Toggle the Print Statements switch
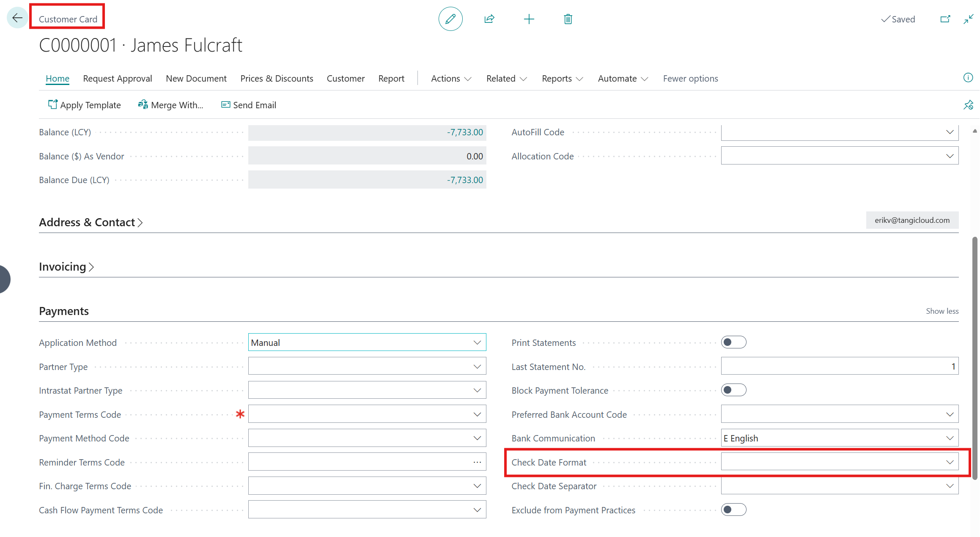 [733, 342]
